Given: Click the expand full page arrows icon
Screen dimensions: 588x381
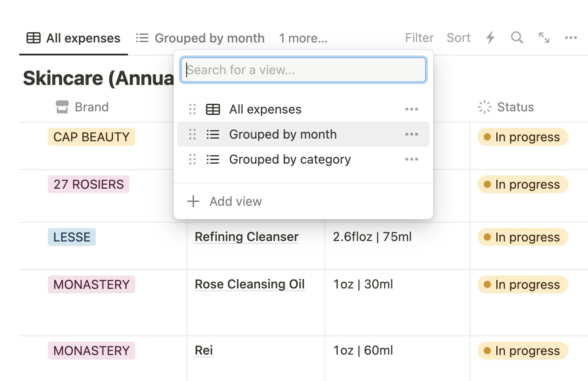Looking at the screenshot, I should pyautogui.click(x=544, y=38).
